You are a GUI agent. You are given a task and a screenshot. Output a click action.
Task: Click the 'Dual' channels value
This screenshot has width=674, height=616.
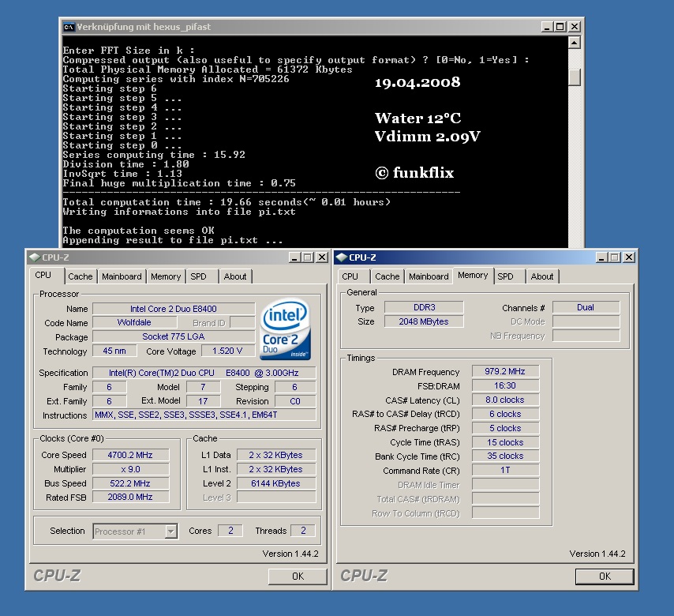[586, 307]
